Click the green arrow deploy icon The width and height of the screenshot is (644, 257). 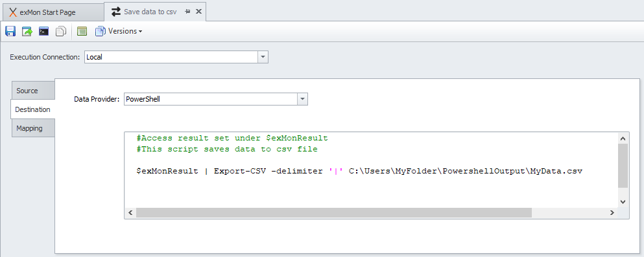pos(27,31)
